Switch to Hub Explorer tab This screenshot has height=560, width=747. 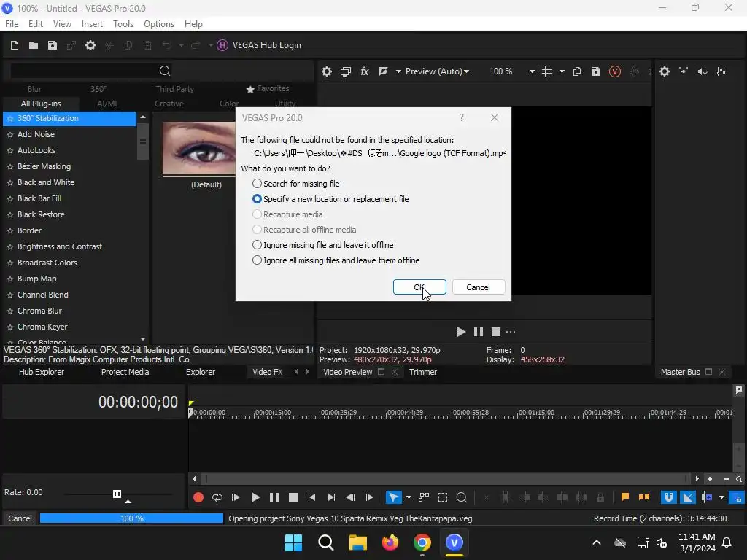[x=42, y=372]
